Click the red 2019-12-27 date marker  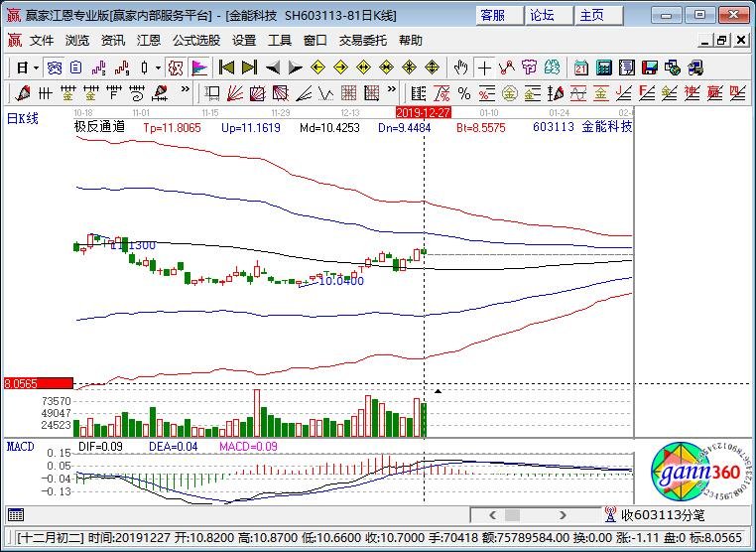[x=424, y=113]
